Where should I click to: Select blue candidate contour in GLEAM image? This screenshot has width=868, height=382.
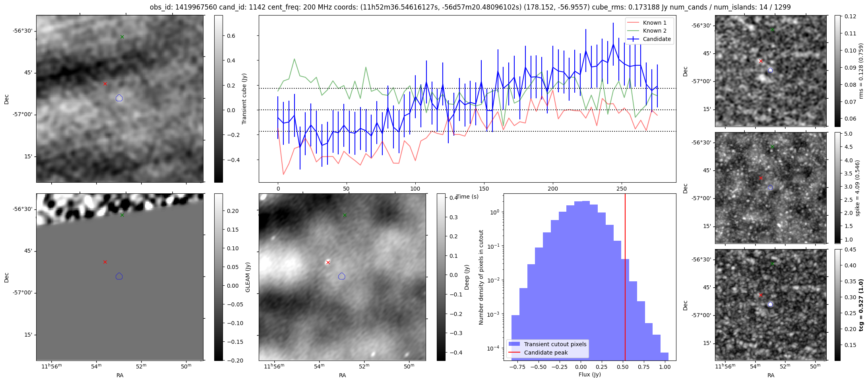point(119,276)
